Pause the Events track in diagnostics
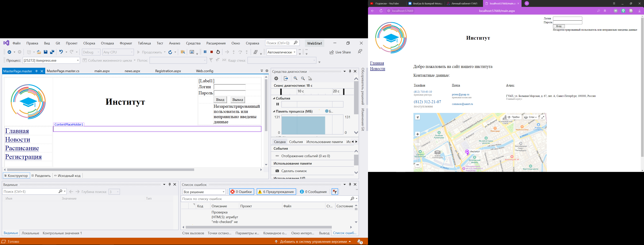This screenshot has width=644, height=245. 278,104
